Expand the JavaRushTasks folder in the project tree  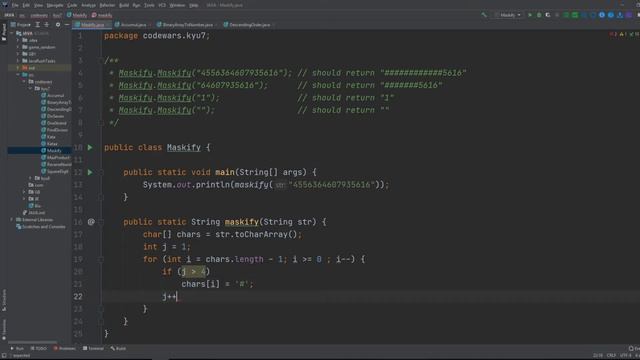tap(18, 61)
